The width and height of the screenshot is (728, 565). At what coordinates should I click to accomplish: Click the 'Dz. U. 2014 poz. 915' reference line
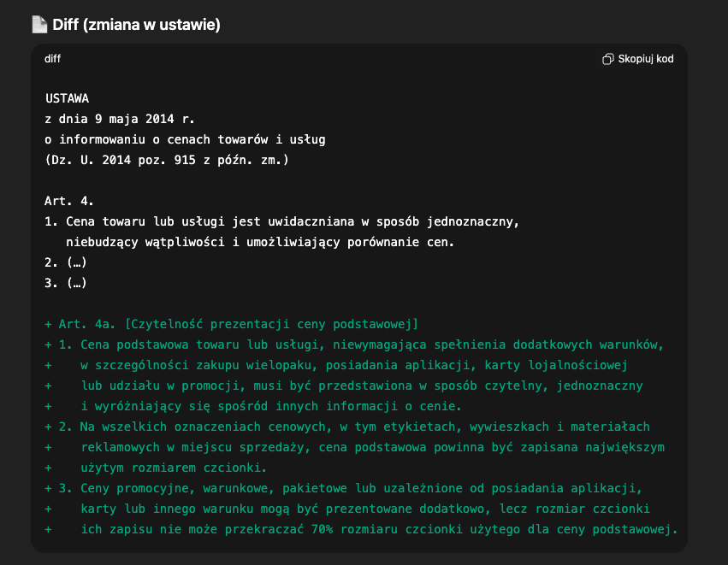click(166, 160)
